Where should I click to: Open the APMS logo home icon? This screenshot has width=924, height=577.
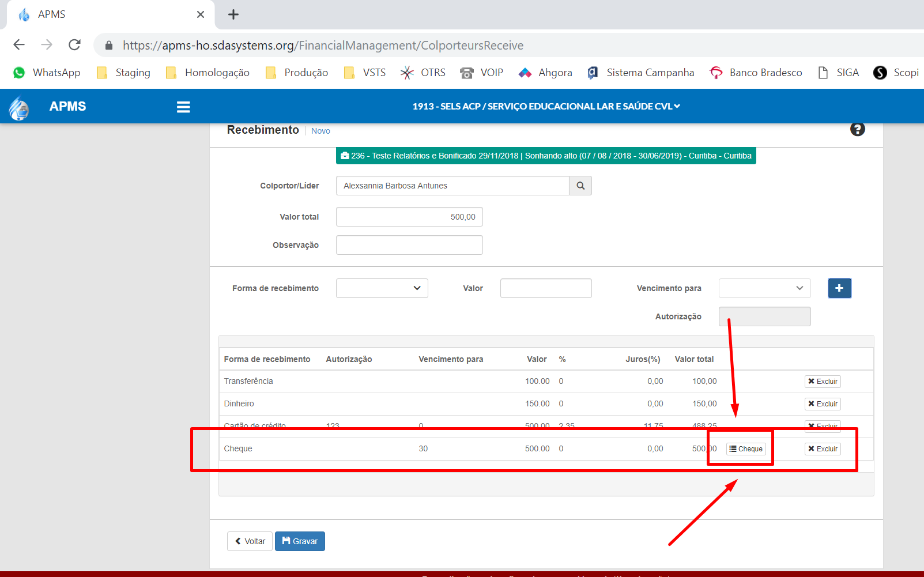[x=19, y=107]
